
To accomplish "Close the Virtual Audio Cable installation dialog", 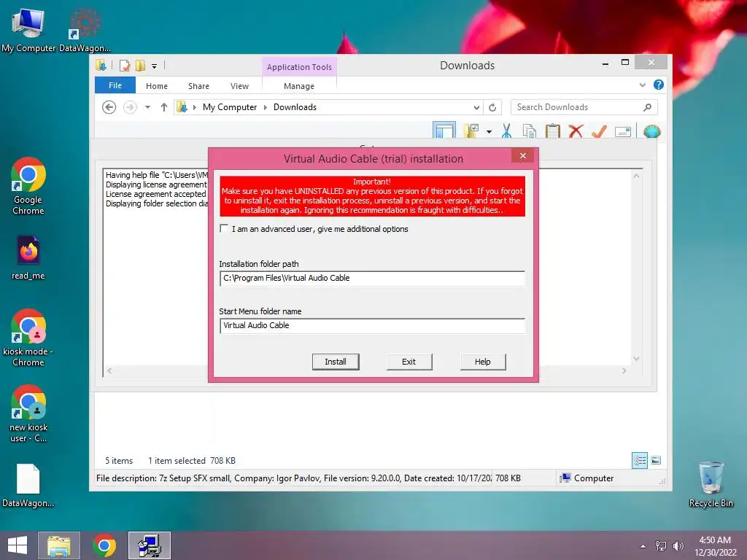I will click(523, 156).
